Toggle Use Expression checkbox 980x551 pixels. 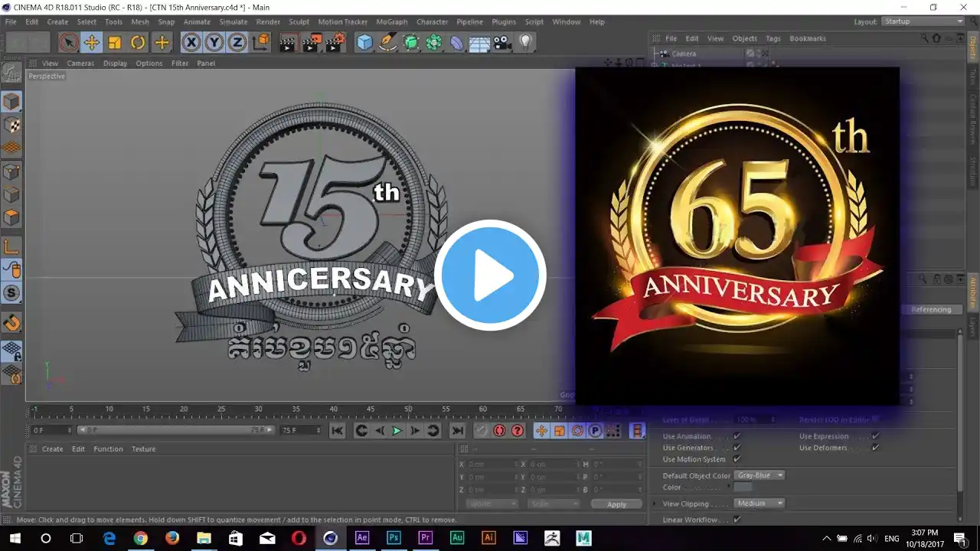click(875, 436)
